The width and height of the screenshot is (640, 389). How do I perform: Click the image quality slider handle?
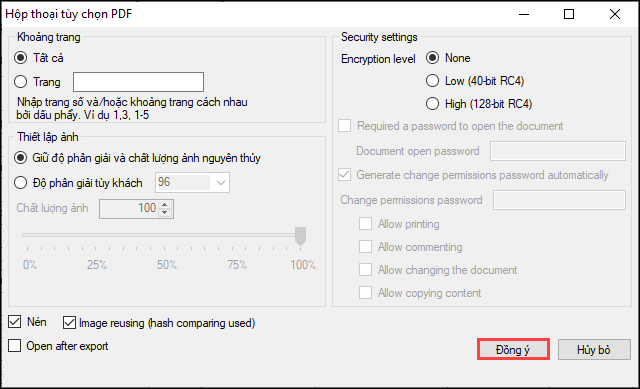[x=300, y=236]
